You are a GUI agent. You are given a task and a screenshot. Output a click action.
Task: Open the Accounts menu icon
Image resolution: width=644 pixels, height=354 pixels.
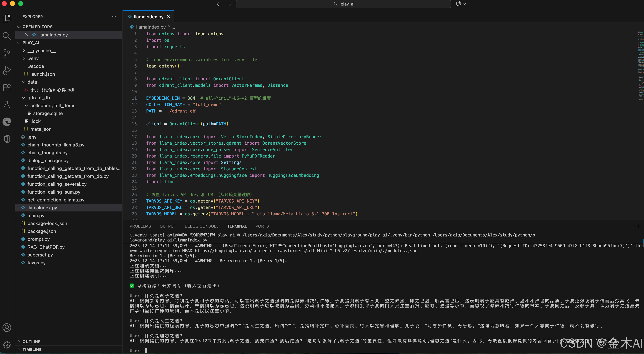click(x=7, y=328)
